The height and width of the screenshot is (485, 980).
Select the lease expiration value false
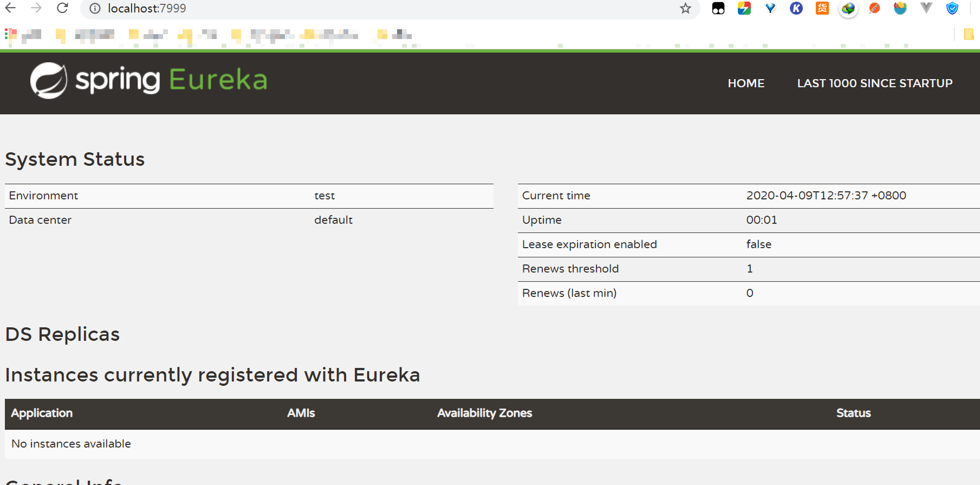pyautogui.click(x=758, y=244)
